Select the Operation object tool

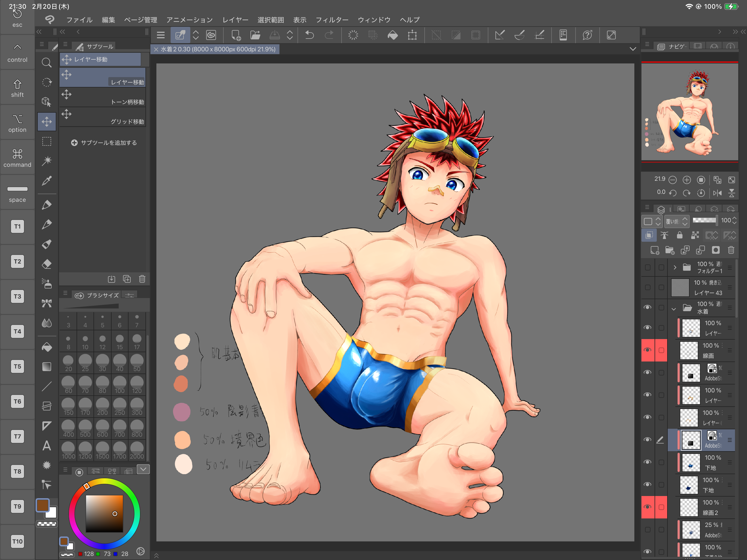(x=46, y=102)
